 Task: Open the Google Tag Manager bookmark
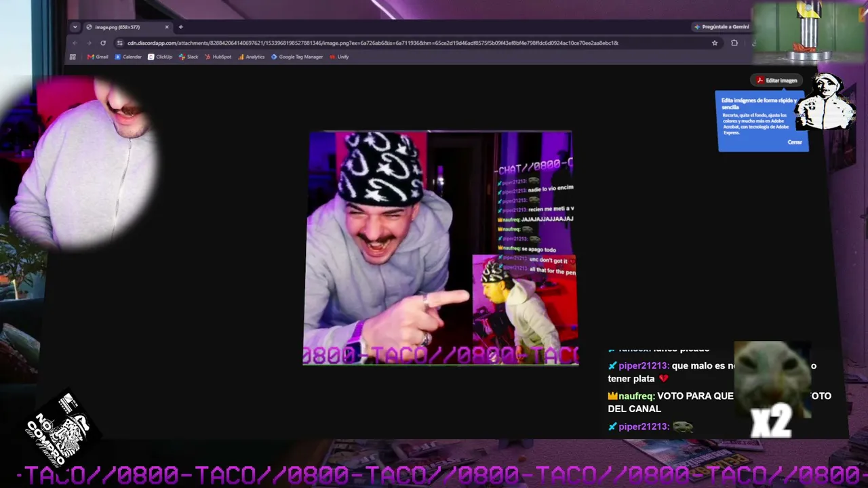pos(297,57)
